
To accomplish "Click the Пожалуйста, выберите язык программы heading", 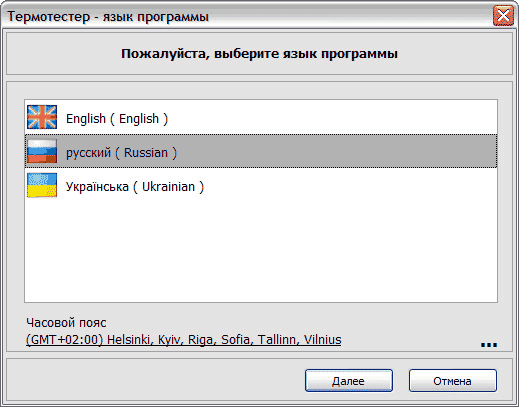I will coord(259,54).
